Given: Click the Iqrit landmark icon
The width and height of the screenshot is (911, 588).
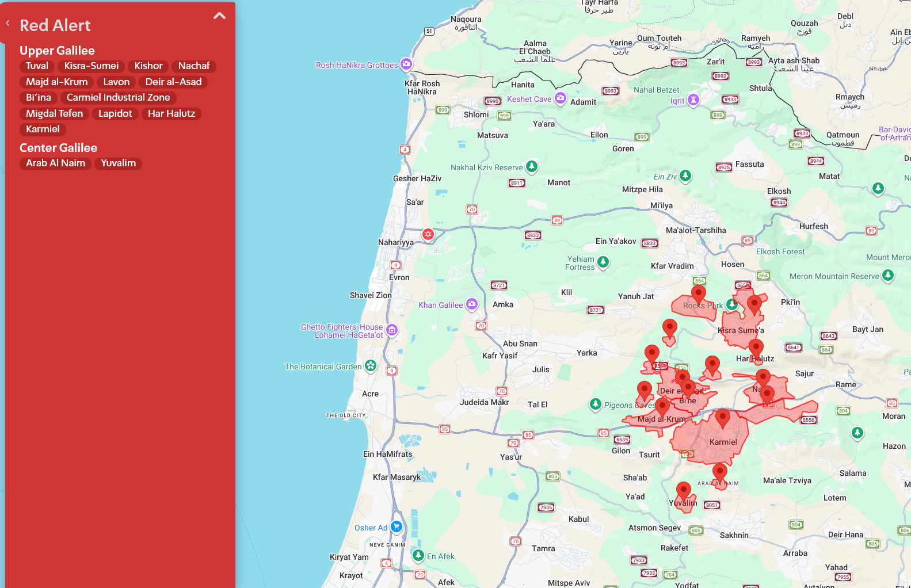Looking at the screenshot, I should coord(693,100).
